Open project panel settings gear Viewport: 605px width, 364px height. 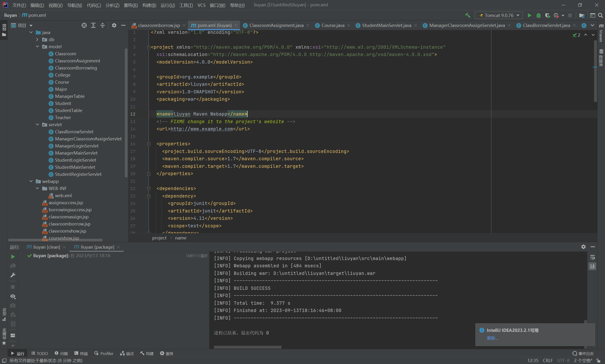(x=114, y=25)
